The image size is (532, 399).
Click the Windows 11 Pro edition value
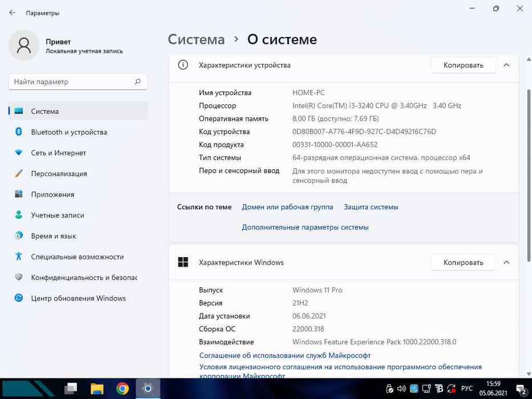(x=317, y=290)
